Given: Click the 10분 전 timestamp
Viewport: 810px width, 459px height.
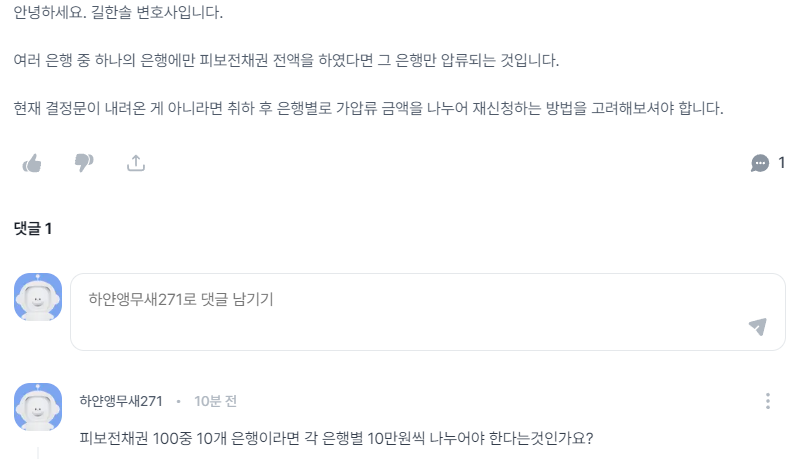Looking at the screenshot, I should point(215,401).
